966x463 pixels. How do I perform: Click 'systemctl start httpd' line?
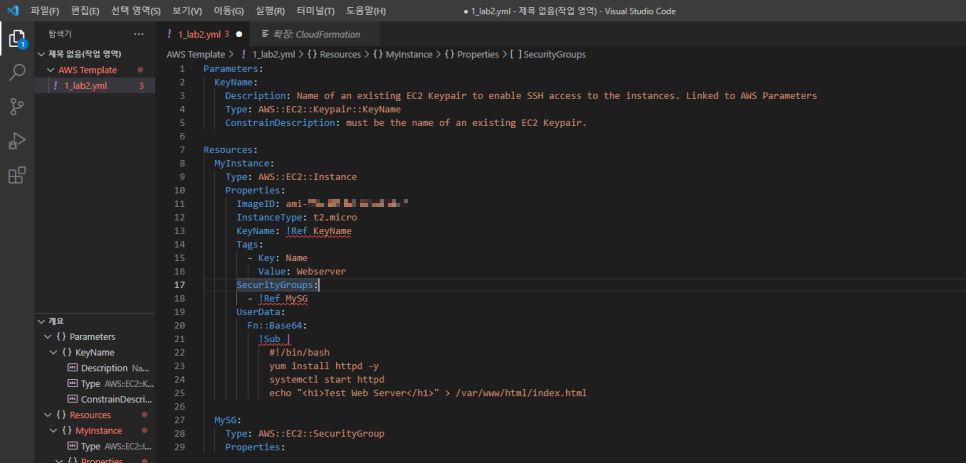coord(327,380)
